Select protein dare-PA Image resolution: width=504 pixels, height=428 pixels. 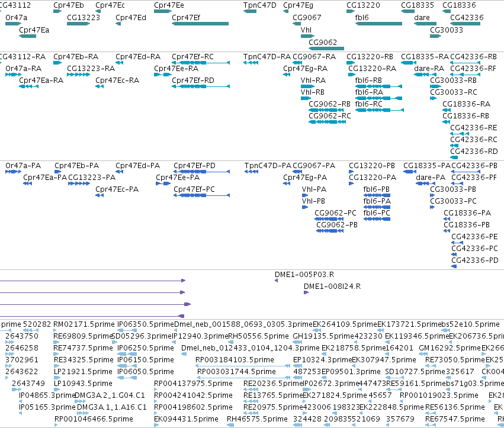coord(426,184)
